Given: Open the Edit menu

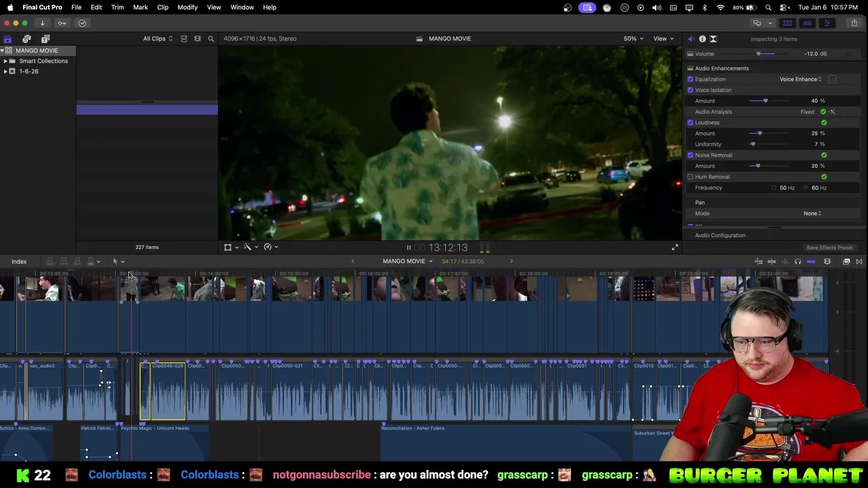Looking at the screenshot, I should (x=96, y=7).
